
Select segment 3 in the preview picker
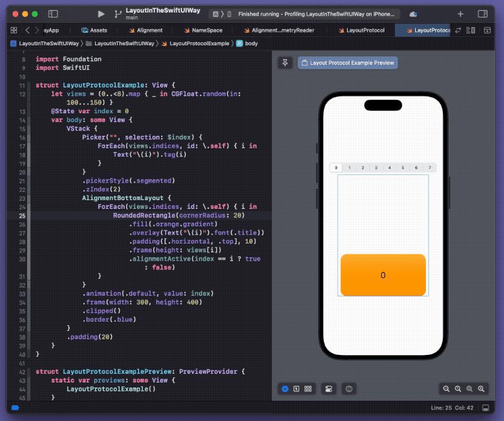pos(376,167)
